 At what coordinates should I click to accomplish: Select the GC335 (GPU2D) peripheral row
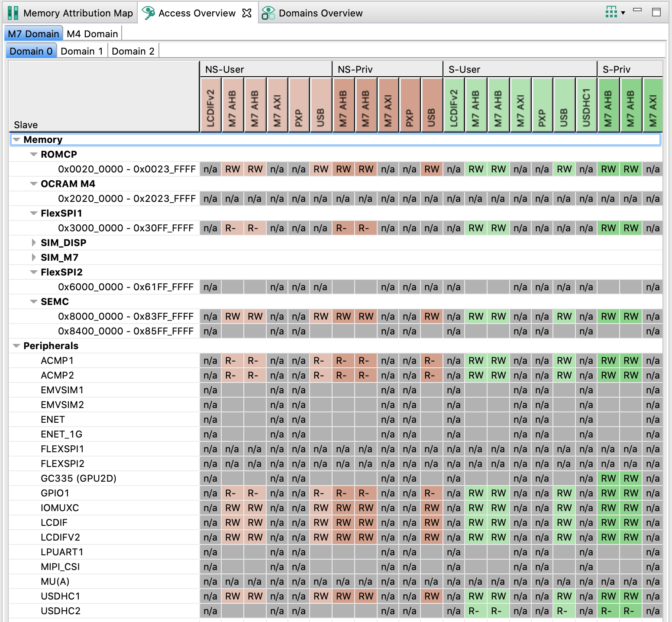78,478
